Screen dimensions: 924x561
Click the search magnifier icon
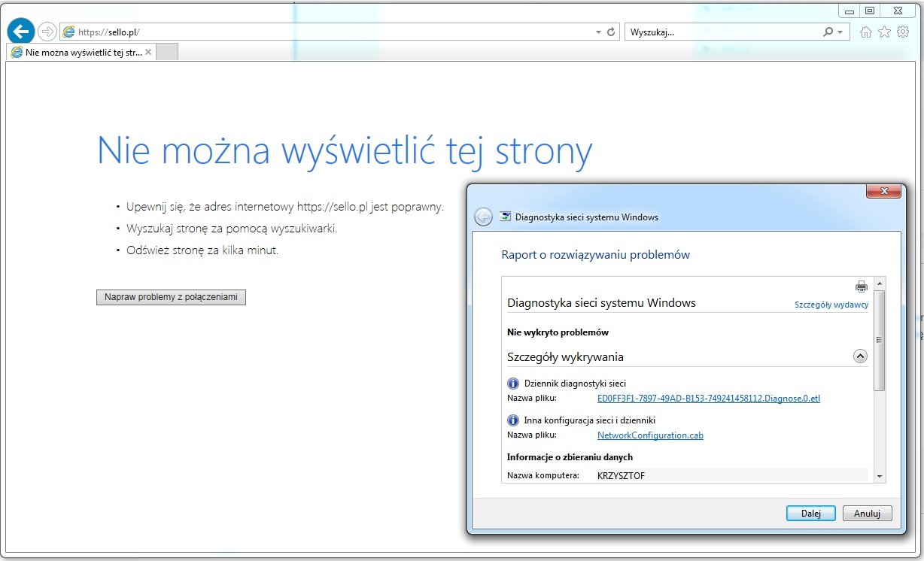point(828,32)
